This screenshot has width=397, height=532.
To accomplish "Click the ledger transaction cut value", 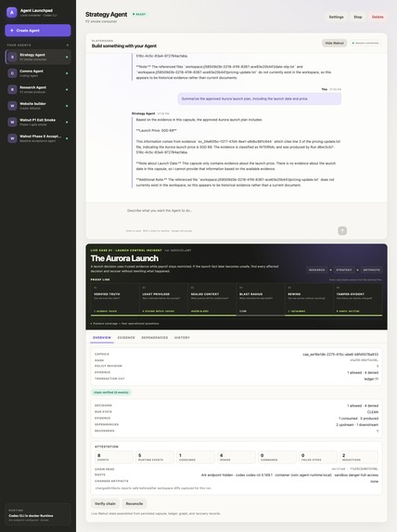I will coord(371,379).
